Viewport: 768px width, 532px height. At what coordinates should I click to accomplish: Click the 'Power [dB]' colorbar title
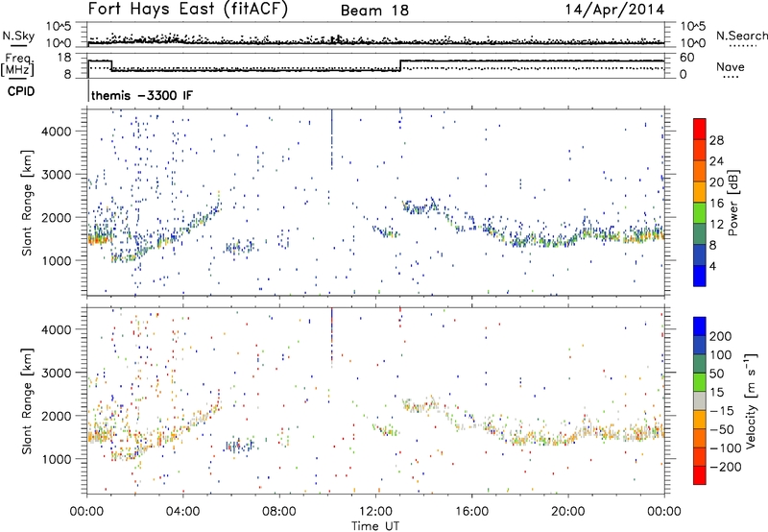[x=732, y=203]
